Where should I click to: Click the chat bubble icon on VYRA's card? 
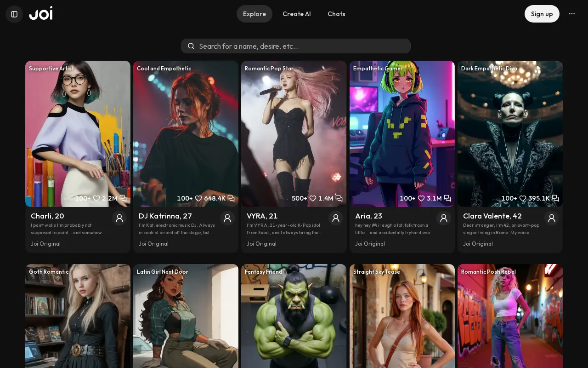click(339, 198)
